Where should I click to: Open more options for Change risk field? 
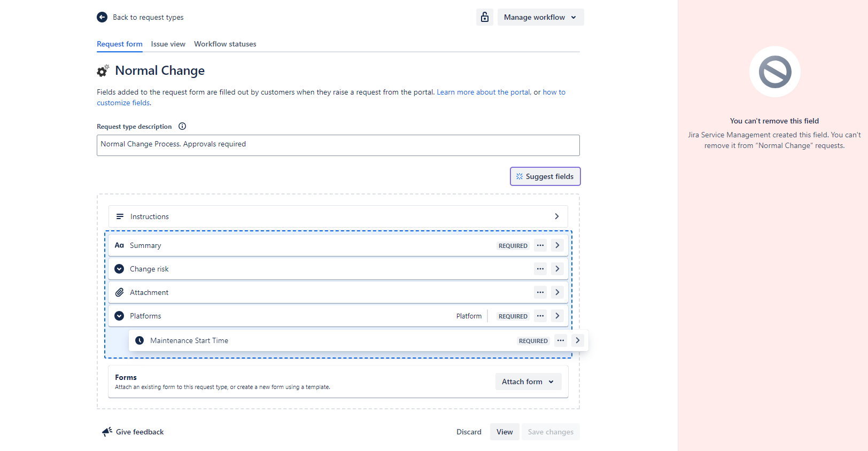click(x=540, y=269)
